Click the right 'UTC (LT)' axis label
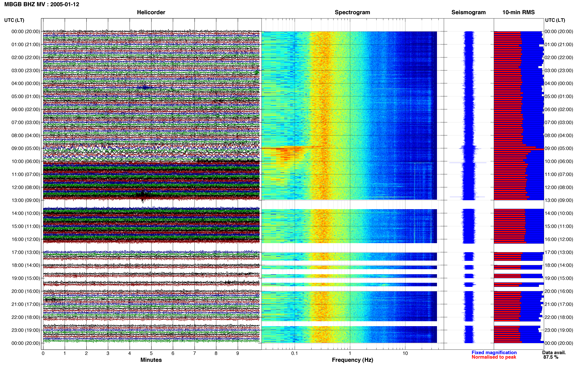Screen dimensions: 588x368 click(555, 20)
